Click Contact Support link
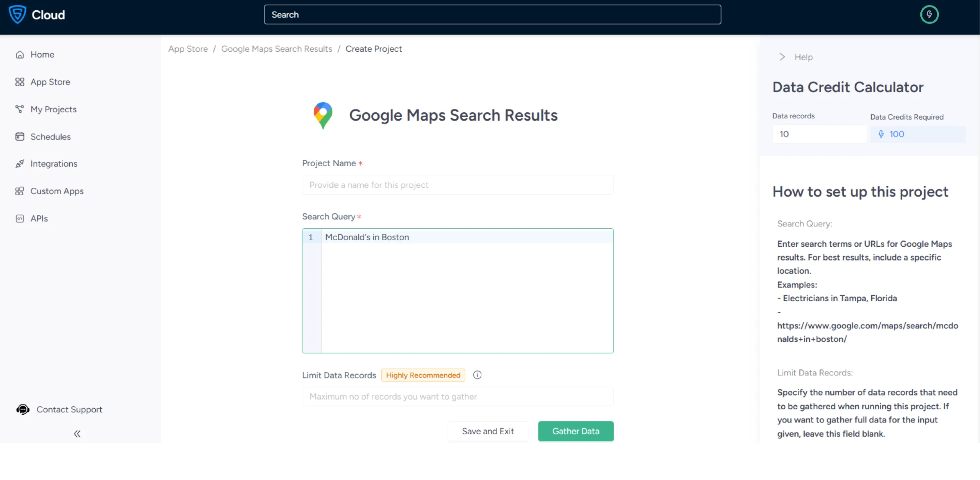The height and width of the screenshot is (480, 980). [69, 410]
